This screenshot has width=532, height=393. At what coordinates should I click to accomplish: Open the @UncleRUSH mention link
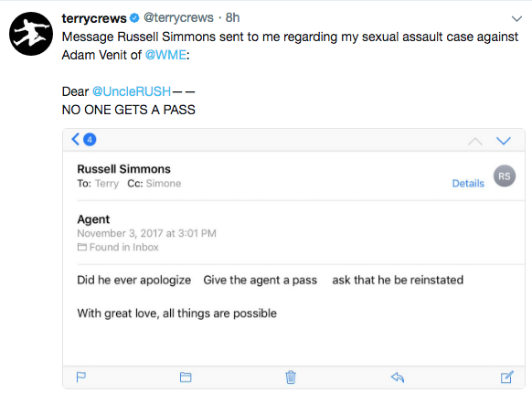(x=132, y=91)
